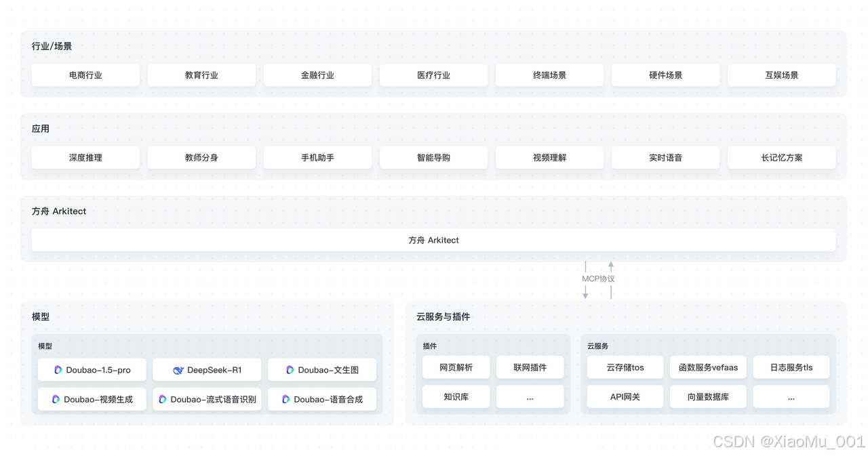
Task: Select the 视频理解 application card
Action: pos(549,157)
